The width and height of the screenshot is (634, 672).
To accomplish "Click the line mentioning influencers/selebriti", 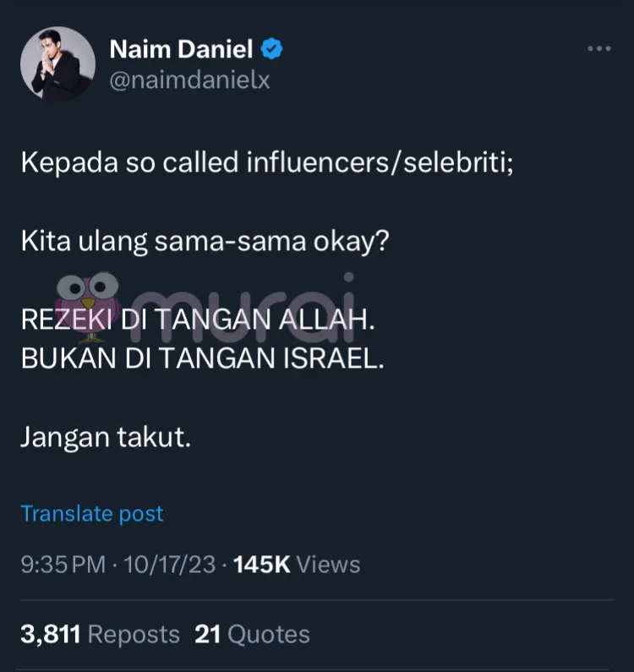I will [266, 163].
